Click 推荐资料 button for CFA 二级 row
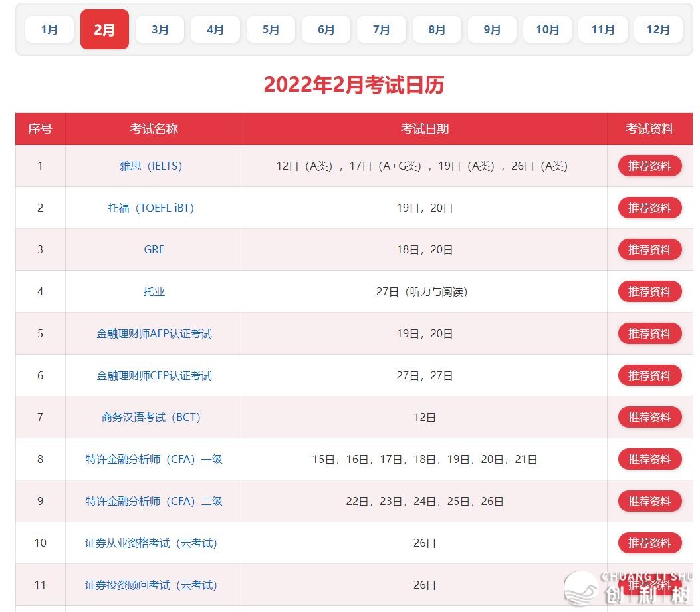 [649, 501]
